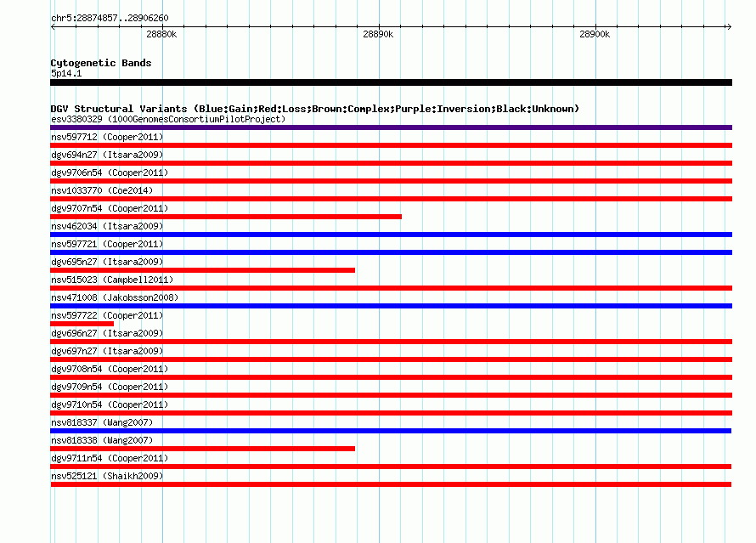Click red loss bar under dgv9709n54
Viewport: 756px width, 543px height.
[x=391, y=395]
